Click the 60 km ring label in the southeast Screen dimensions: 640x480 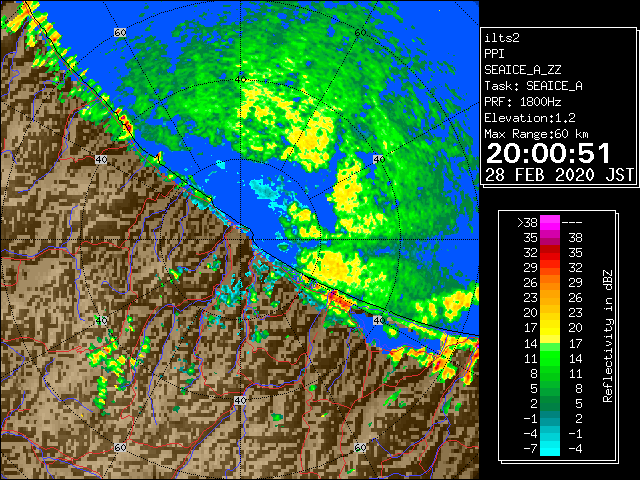(x=360, y=448)
